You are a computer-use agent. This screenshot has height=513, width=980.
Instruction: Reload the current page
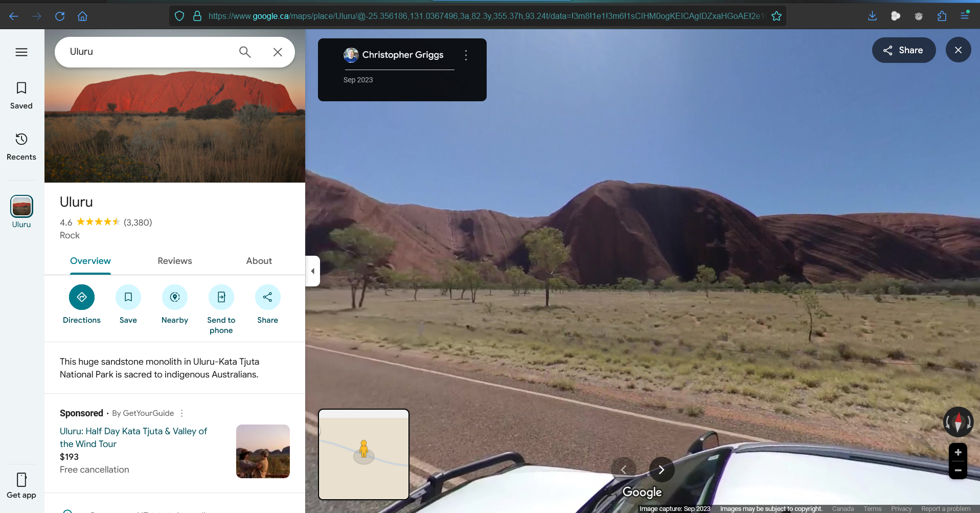pyautogui.click(x=60, y=16)
